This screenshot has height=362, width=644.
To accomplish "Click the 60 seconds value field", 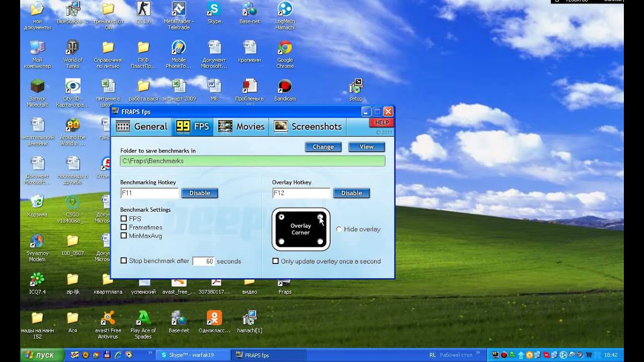I will (x=204, y=261).
